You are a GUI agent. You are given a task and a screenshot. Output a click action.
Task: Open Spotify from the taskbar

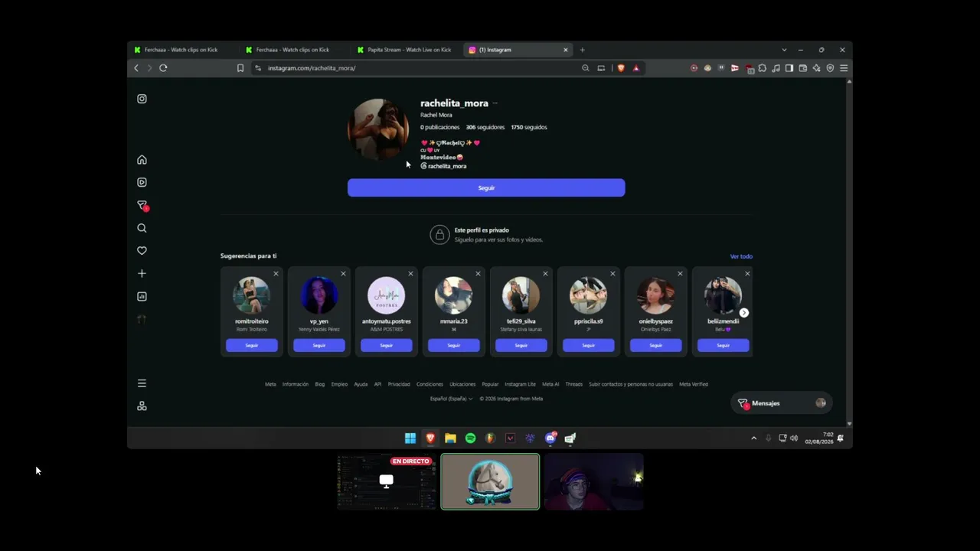tap(470, 439)
